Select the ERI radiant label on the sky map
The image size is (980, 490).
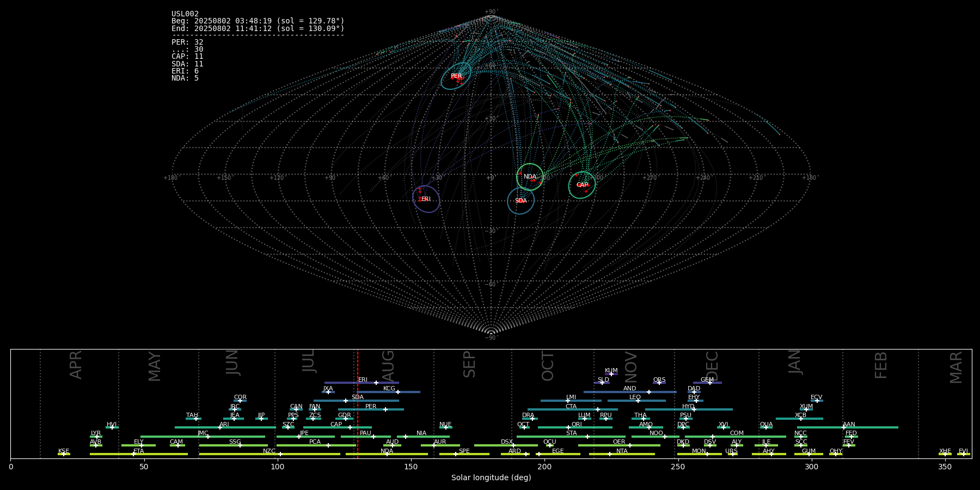pos(426,199)
